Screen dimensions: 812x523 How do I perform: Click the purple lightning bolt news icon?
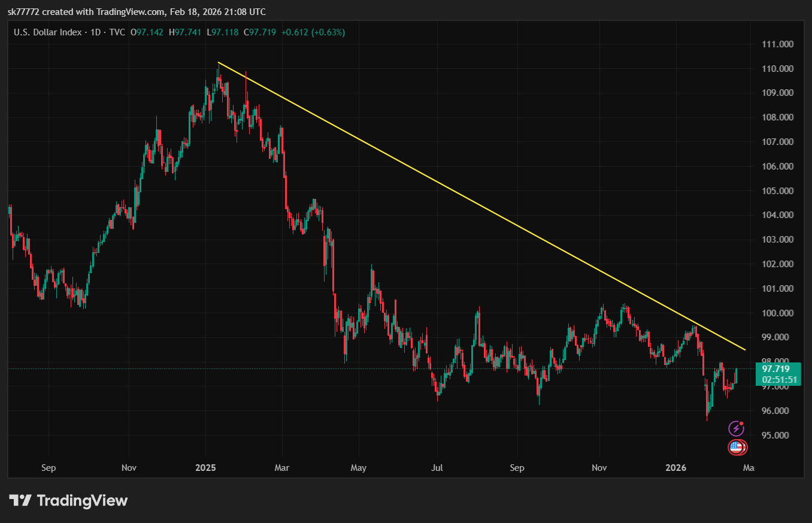[736, 428]
